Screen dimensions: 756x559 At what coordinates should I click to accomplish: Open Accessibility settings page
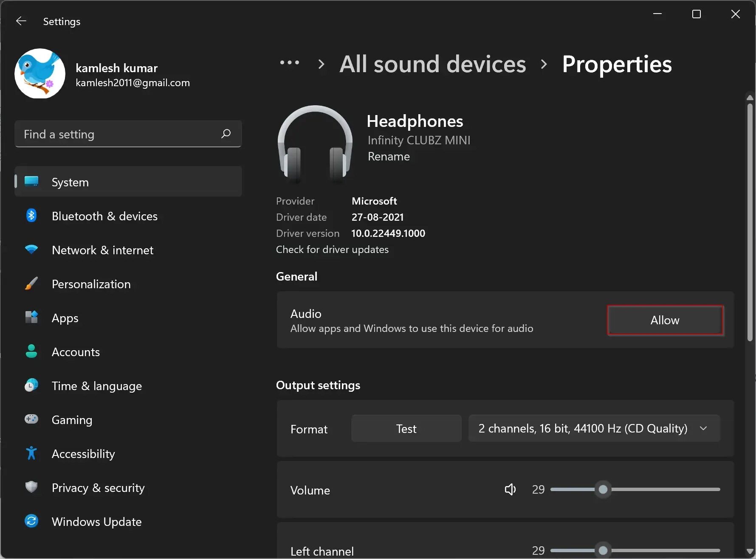(x=128, y=453)
